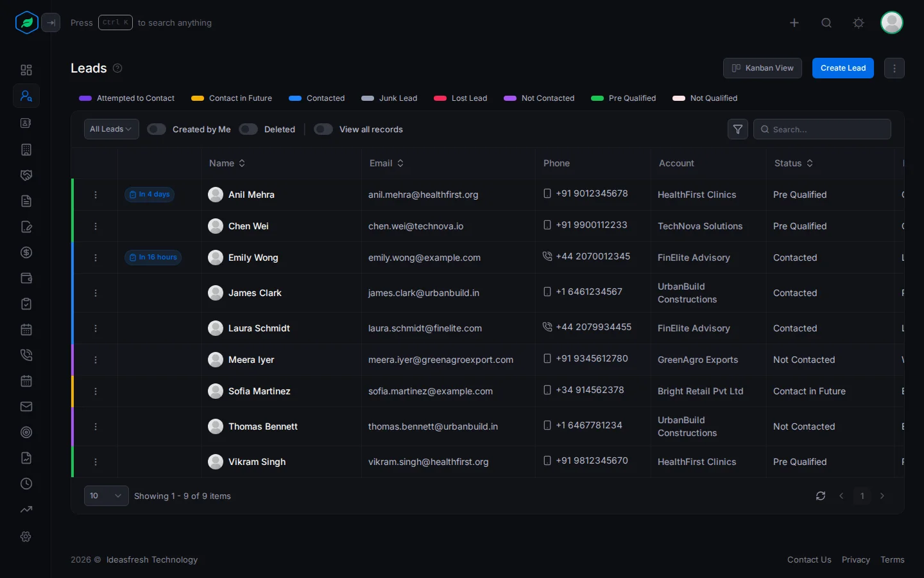Open row actions menu for Vikram Singh
The image size is (924, 578).
click(x=96, y=462)
